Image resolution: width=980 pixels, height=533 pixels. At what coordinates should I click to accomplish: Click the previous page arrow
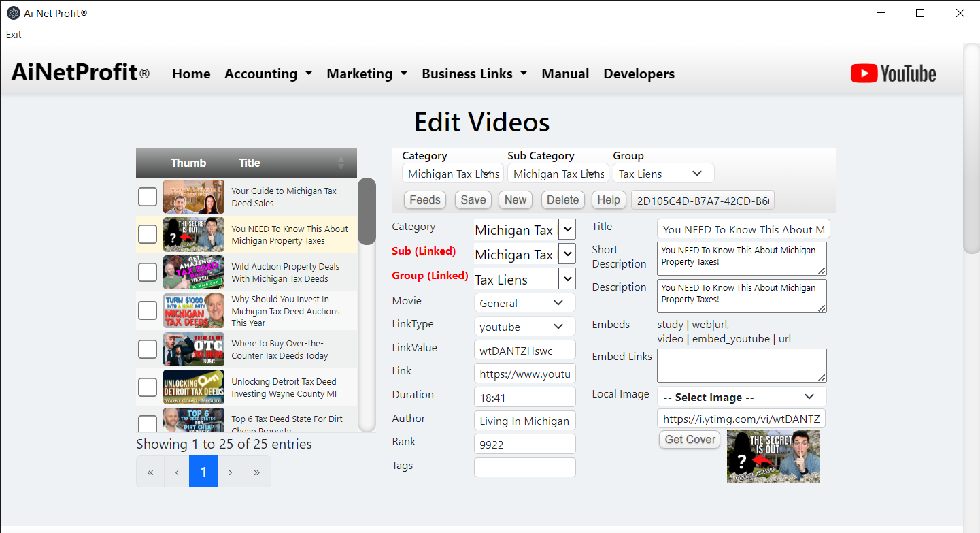pos(177,472)
